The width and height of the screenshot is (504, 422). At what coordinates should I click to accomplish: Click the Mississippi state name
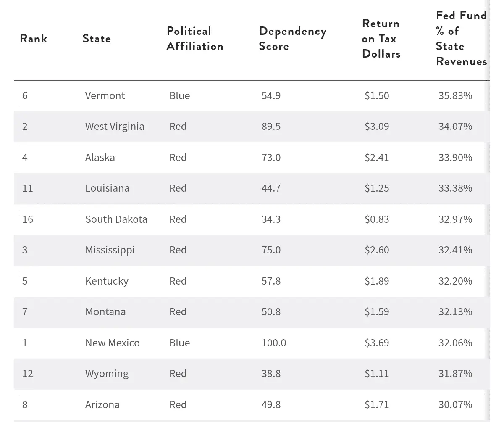(x=110, y=250)
